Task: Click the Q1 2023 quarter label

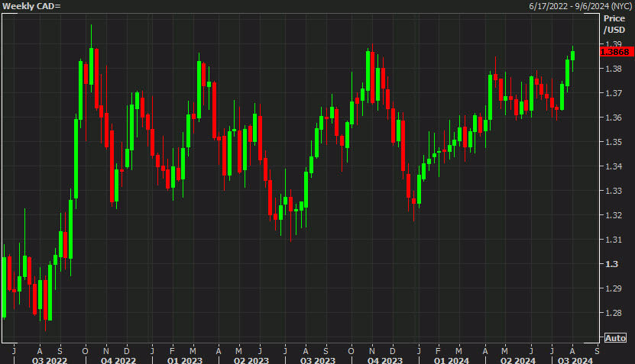Action: pos(185,360)
